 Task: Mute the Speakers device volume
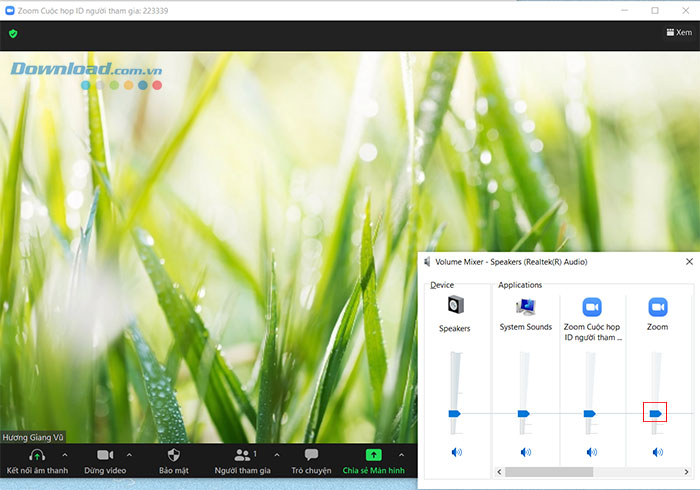click(x=456, y=452)
